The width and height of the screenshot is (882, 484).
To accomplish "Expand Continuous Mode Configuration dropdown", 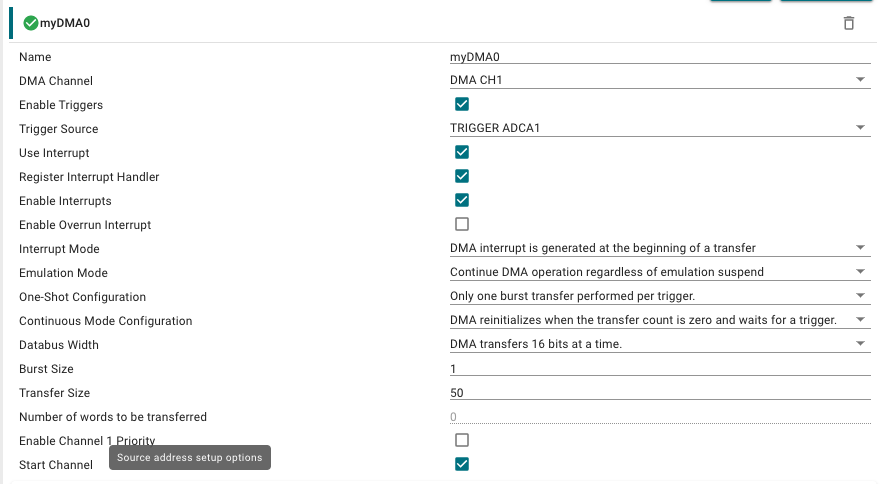I will coord(659,321).
